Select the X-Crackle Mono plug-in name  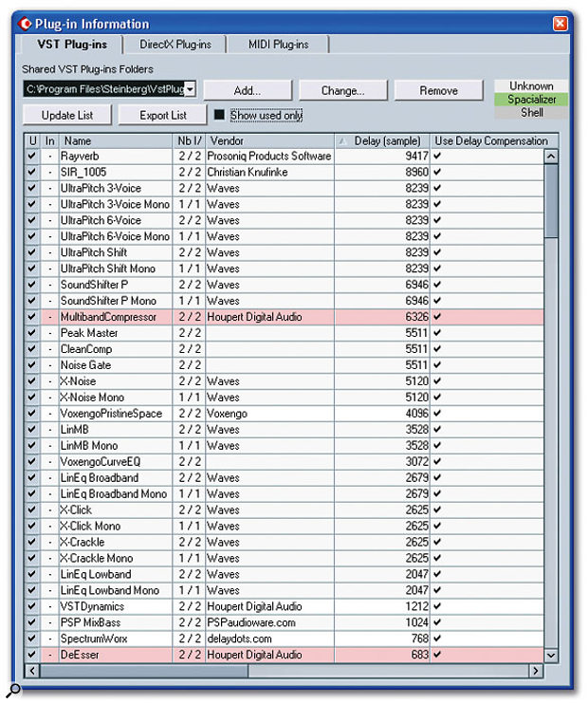coord(97,558)
